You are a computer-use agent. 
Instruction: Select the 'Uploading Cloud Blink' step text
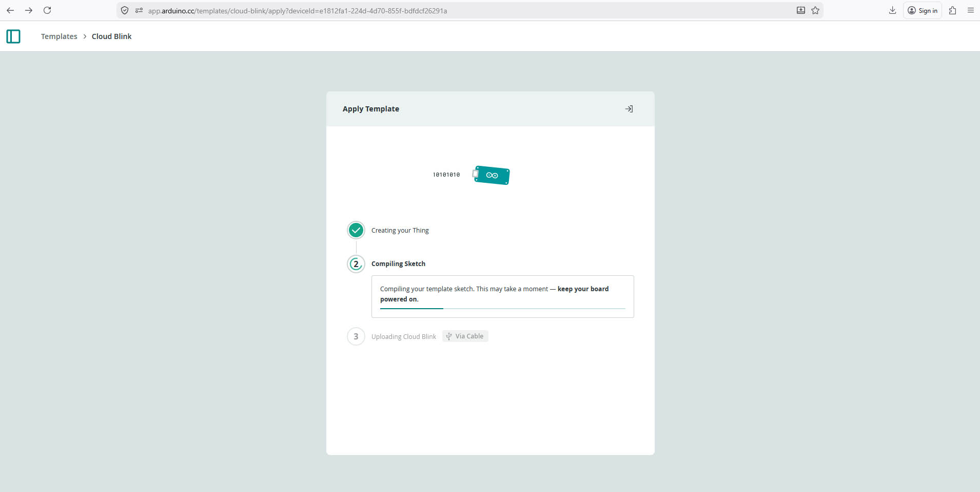pyautogui.click(x=404, y=337)
